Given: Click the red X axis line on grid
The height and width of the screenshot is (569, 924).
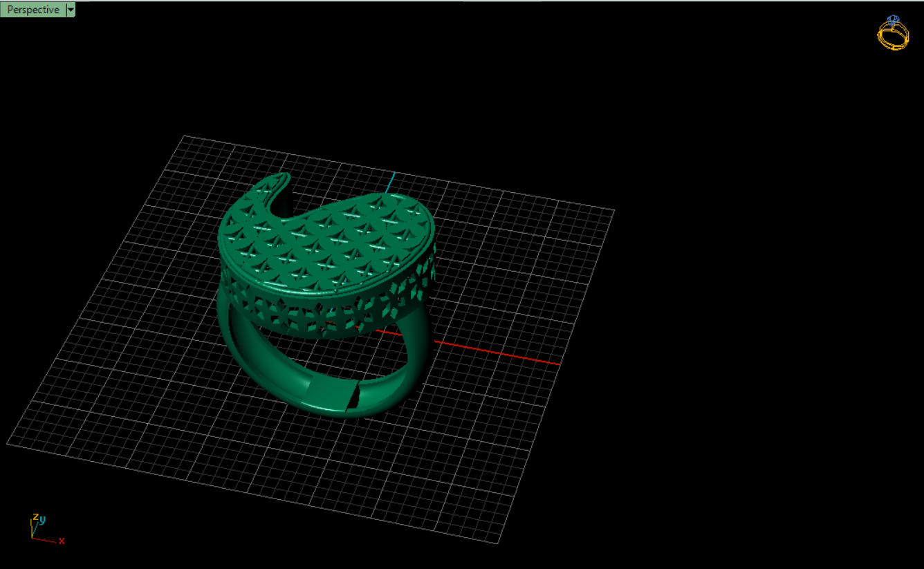Looking at the screenshot, I should pyautogui.click(x=498, y=353).
